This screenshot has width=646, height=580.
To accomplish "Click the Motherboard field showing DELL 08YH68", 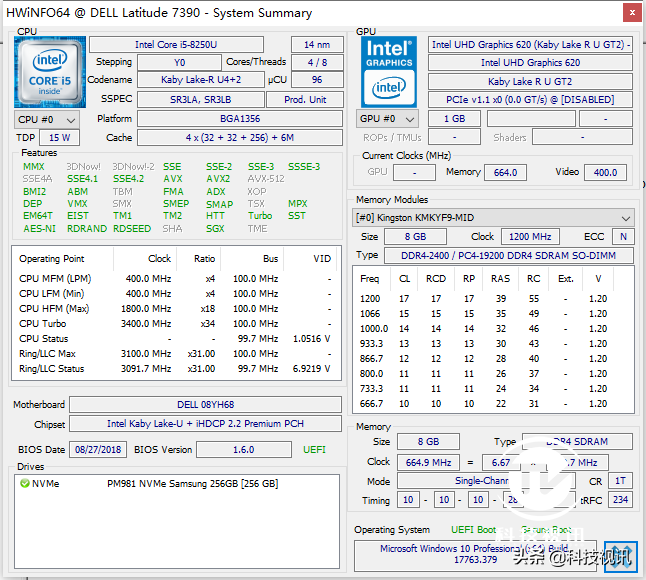I will pos(205,405).
